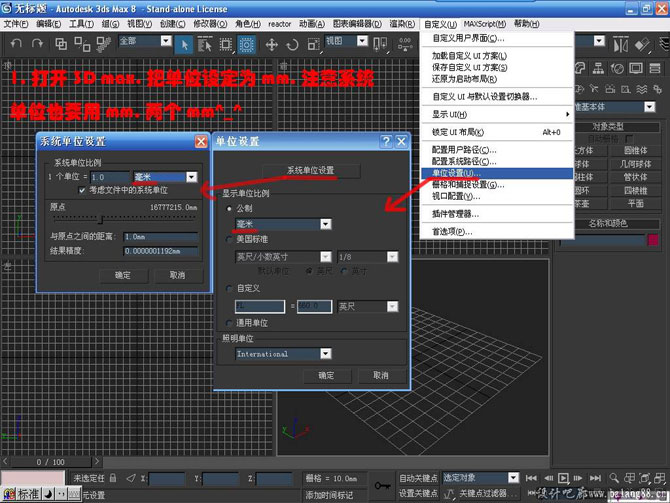Select the Bind to Space Warp tool
670x503 pixels.
(103, 44)
